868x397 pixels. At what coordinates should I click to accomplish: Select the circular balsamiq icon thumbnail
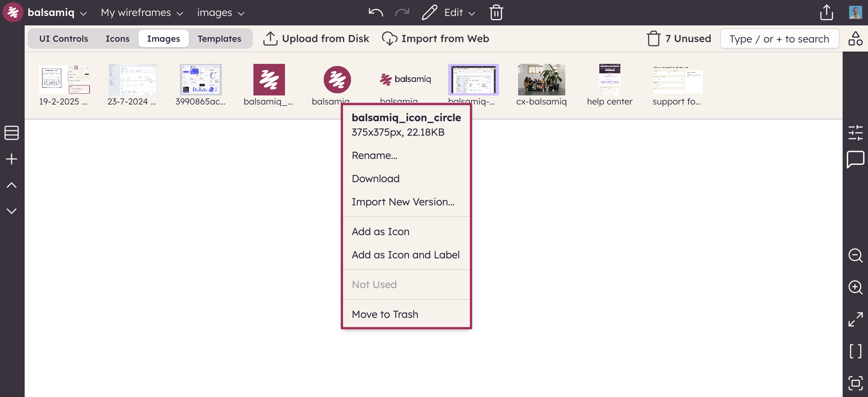pyautogui.click(x=337, y=80)
